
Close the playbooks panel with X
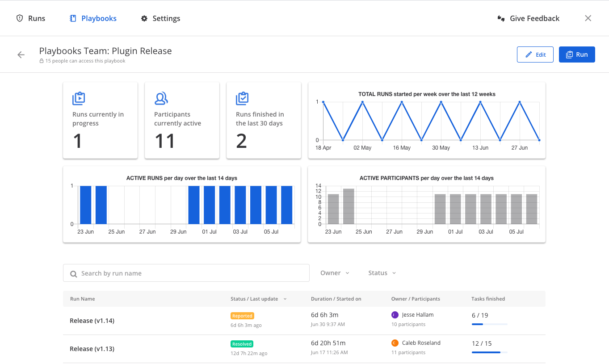[588, 18]
